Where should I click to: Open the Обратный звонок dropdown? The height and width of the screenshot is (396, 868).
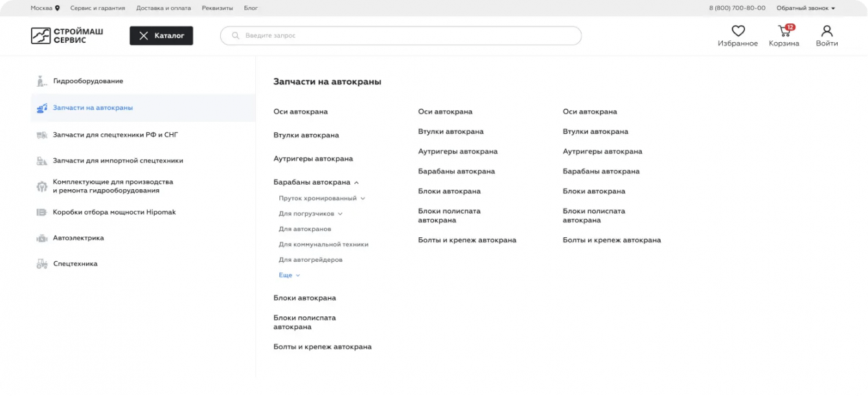806,8
